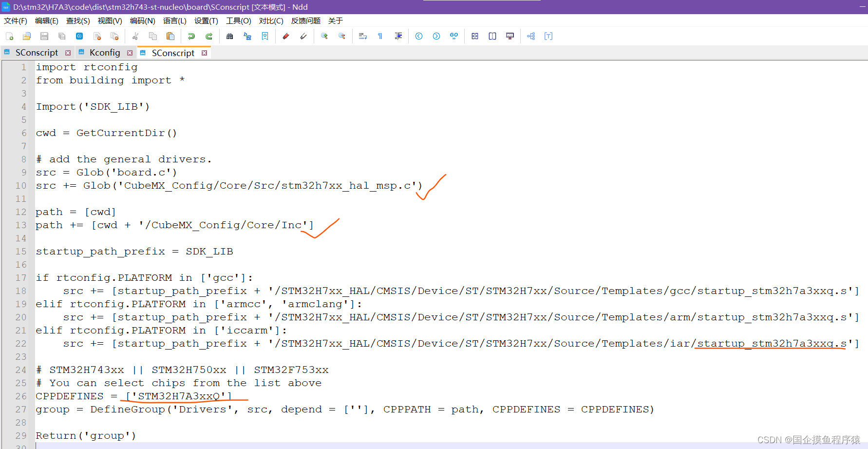This screenshot has height=449, width=868.
Task: Close the Kconfig tab
Action: click(x=130, y=53)
